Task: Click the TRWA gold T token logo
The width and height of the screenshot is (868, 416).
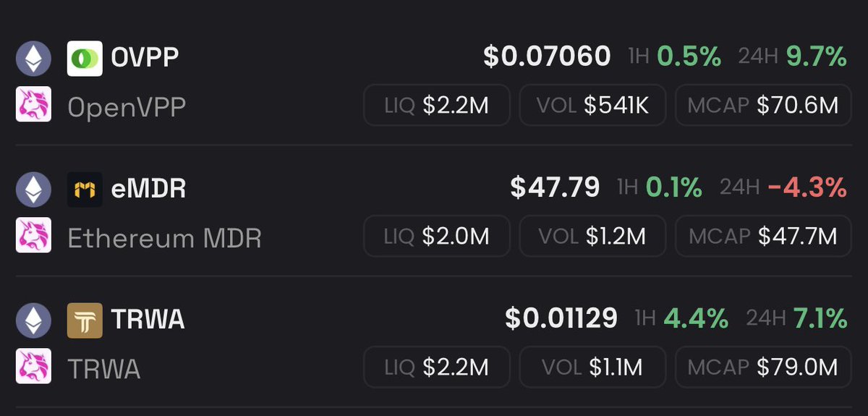Action: tap(85, 321)
